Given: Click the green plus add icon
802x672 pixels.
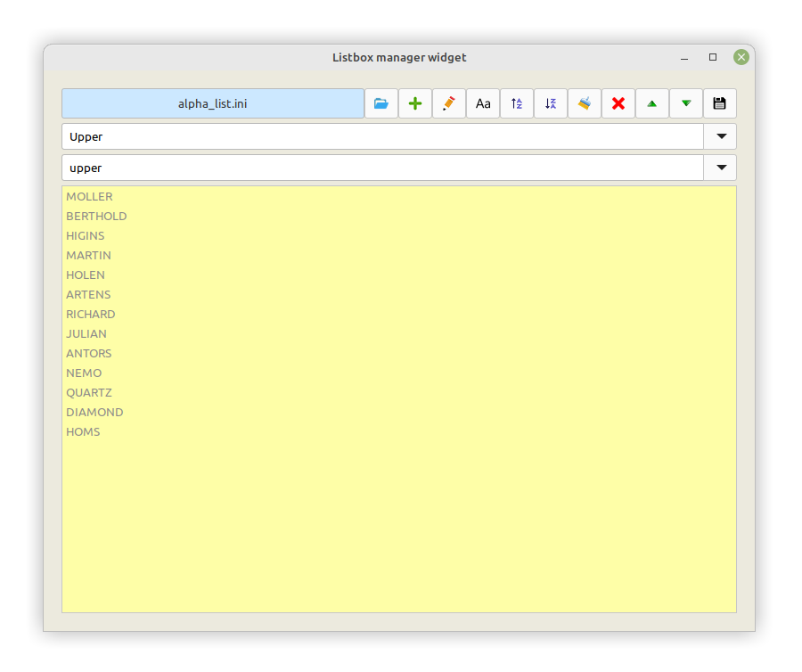Looking at the screenshot, I should coord(415,103).
